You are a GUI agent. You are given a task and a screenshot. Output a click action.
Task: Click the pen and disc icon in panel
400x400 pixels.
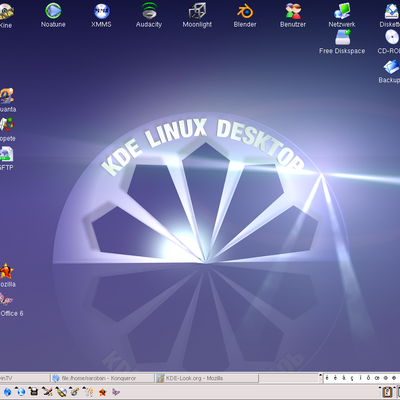coord(61,392)
